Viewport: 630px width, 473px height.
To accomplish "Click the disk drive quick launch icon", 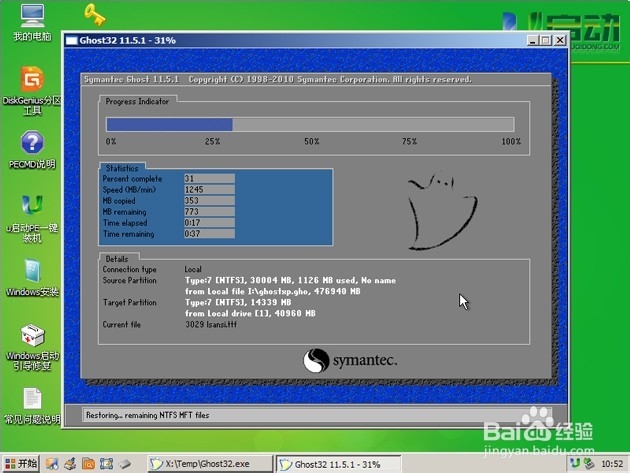I will [x=125, y=464].
